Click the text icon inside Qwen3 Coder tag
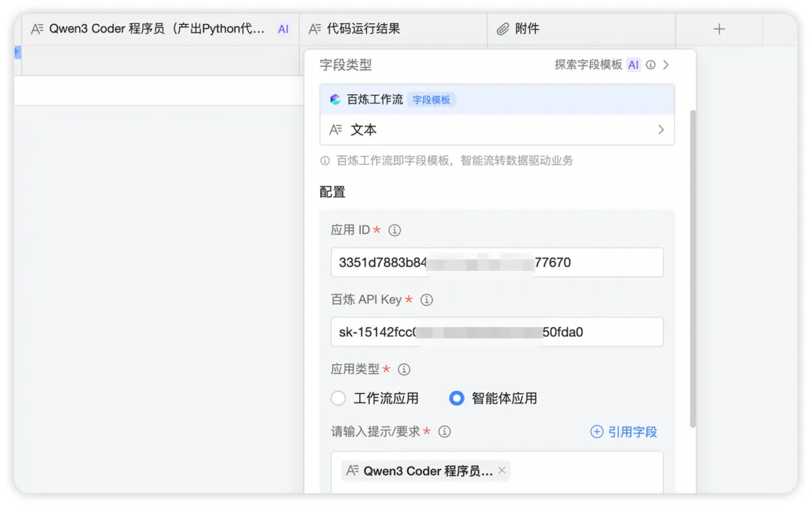Screen dimensions: 812x510 (x=352, y=471)
